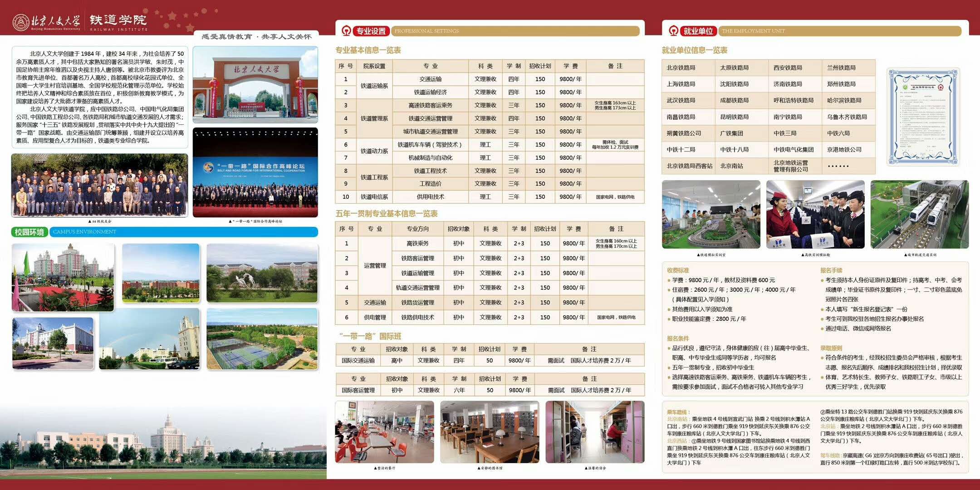Open the tennis courts campus photo
The height and width of the screenshot is (490, 980).
pyautogui.click(x=262, y=339)
